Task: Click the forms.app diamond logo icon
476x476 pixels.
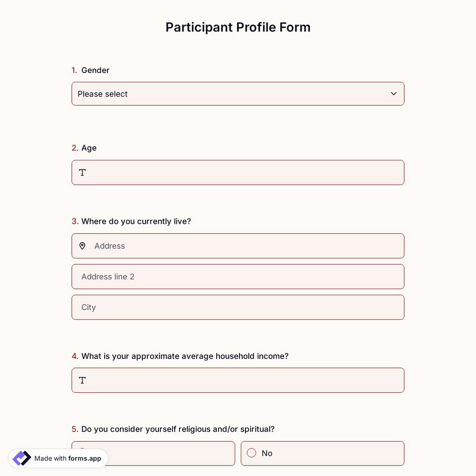Action: pyautogui.click(x=21, y=458)
